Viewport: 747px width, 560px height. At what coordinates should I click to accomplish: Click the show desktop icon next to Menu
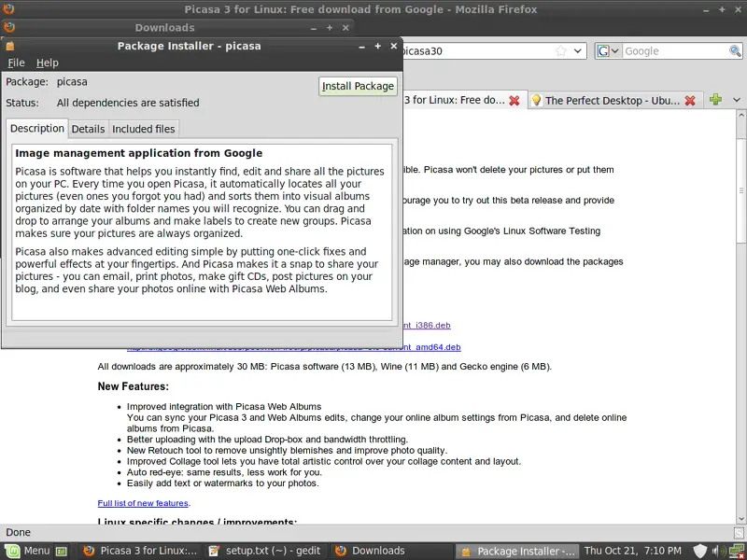click(x=62, y=552)
